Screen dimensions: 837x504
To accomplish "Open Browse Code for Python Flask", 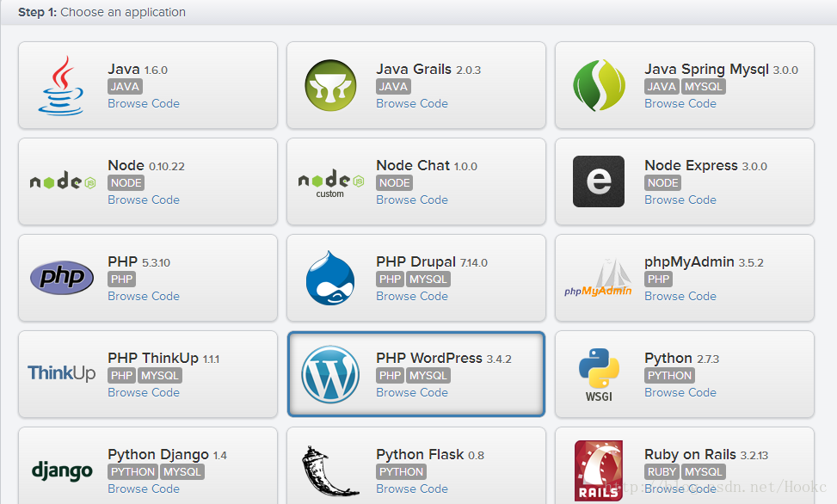I will (x=412, y=489).
